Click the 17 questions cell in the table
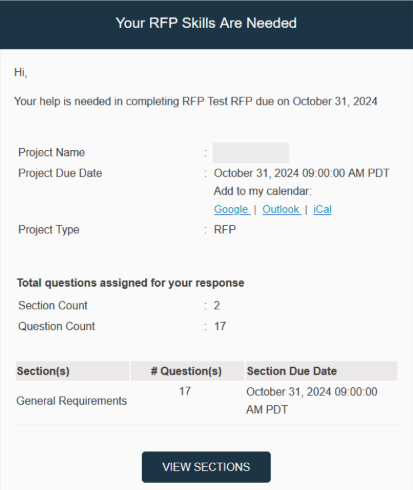This screenshot has width=413, height=490. point(185,391)
